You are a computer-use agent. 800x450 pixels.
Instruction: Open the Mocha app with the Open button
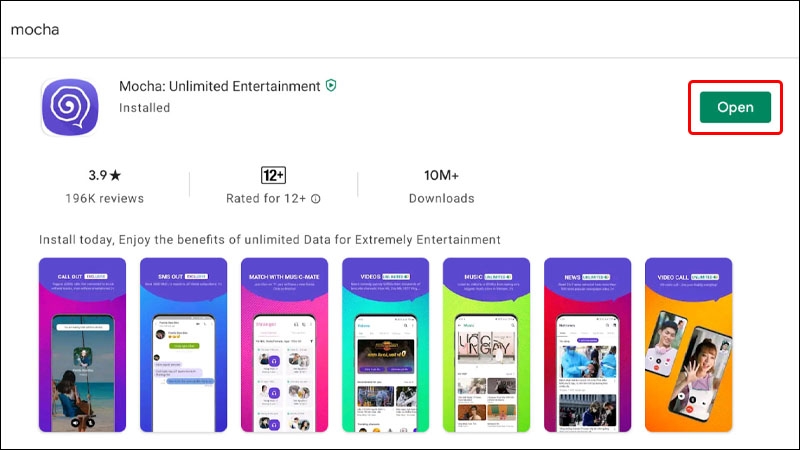735,107
